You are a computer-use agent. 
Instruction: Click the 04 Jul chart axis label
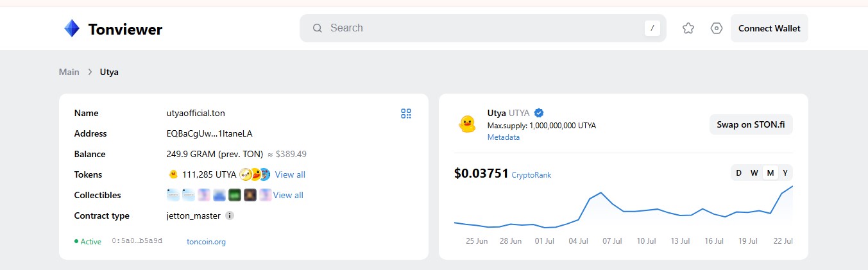[579, 241]
